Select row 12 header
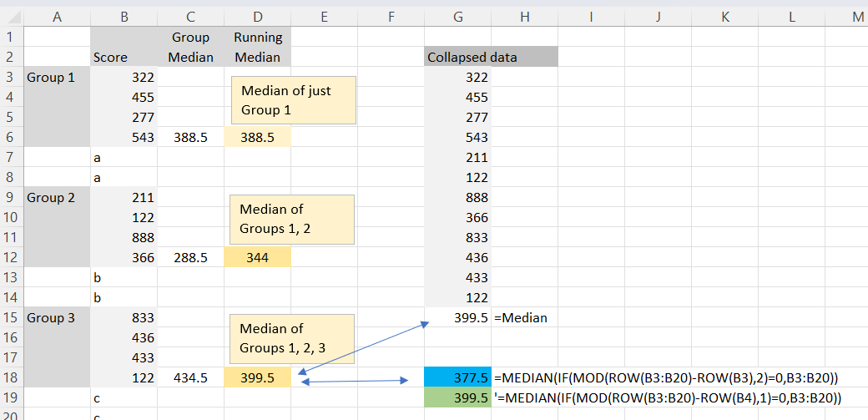 [12, 258]
